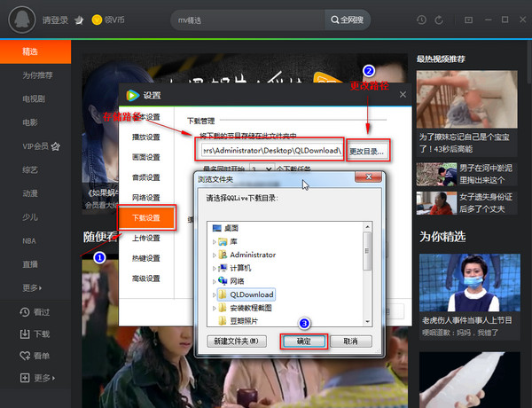This screenshot has height=408, width=532.
Task: Click the download path text field
Action: [x=271, y=151]
